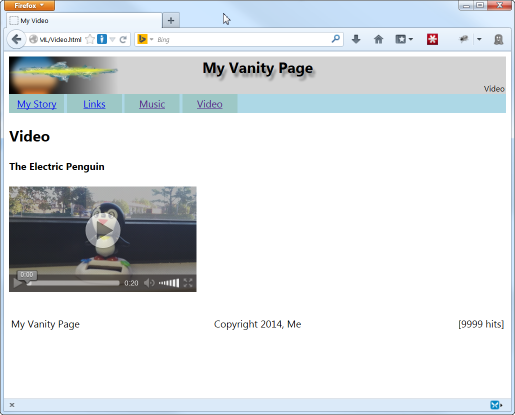Switch to the My Video tab
This screenshot has height=415, width=515.
(x=84, y=21)
